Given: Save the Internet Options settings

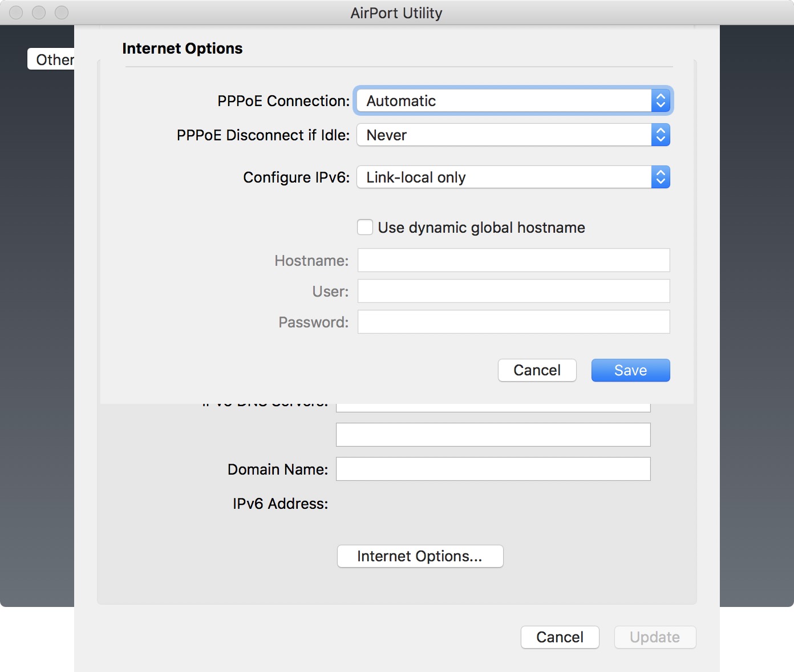Looking at the screenshot, I should click(x=631, y=370).
